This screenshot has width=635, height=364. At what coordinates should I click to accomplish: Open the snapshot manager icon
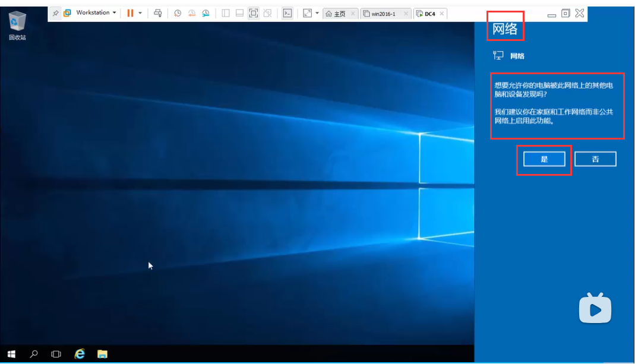[206, 14]
